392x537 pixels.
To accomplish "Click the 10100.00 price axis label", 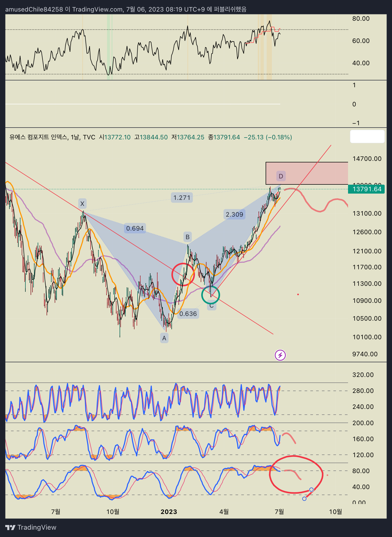I will point(367,337).
